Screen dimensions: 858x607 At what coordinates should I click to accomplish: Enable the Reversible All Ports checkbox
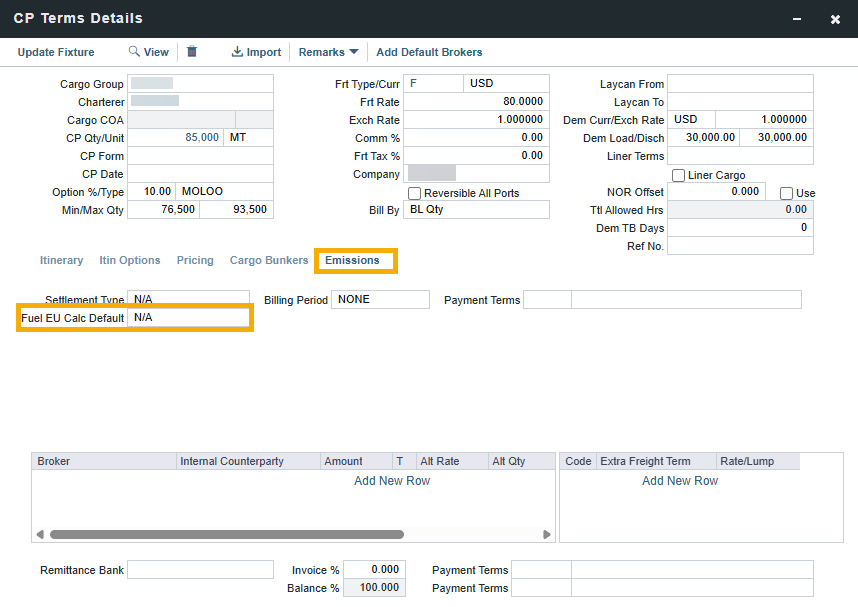415,192
